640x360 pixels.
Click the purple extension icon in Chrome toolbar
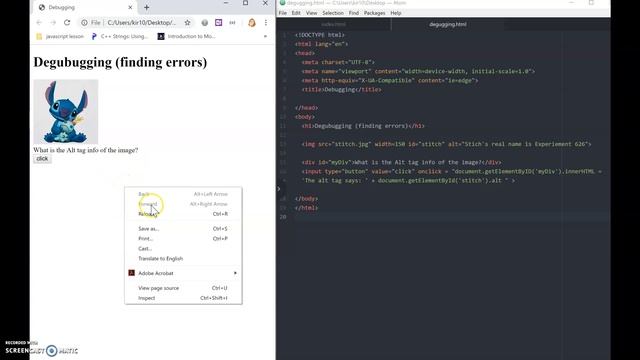point(219,23)
